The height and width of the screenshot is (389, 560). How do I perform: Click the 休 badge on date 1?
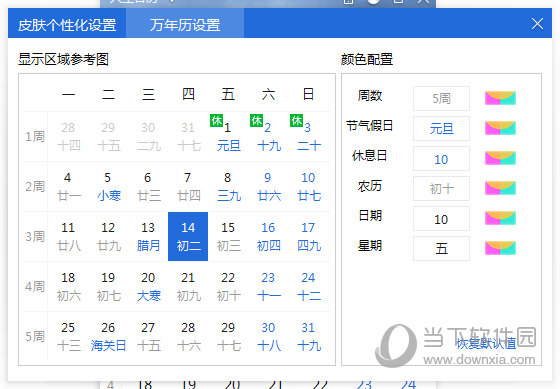pos(216,120)
